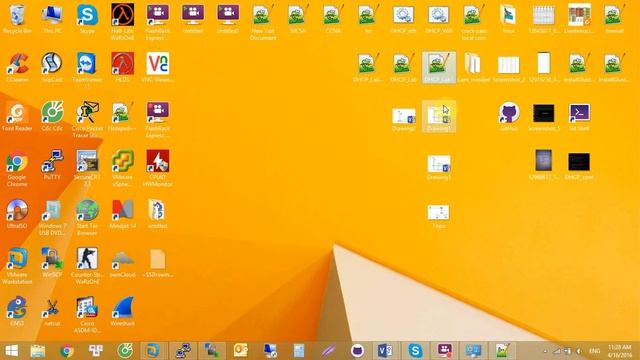
Task: Select the MCSA file on desktop
Action: click(298, 18)
